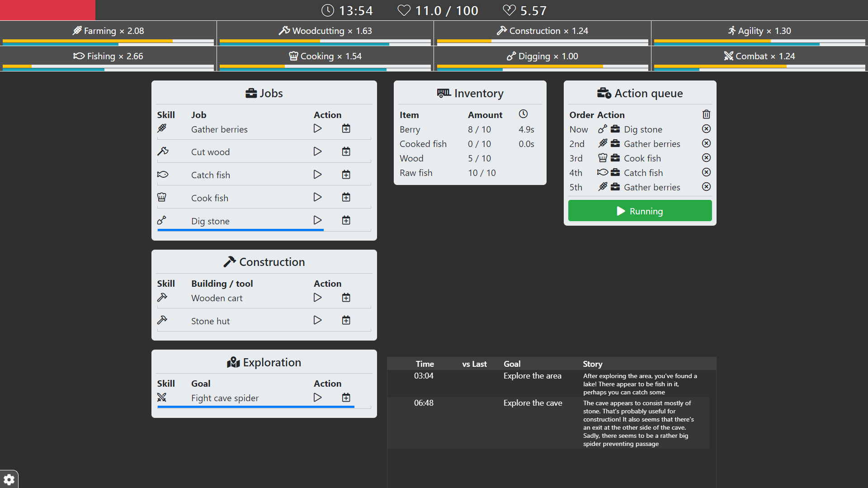Click the trash icon in the Action queue

[706, 114]
